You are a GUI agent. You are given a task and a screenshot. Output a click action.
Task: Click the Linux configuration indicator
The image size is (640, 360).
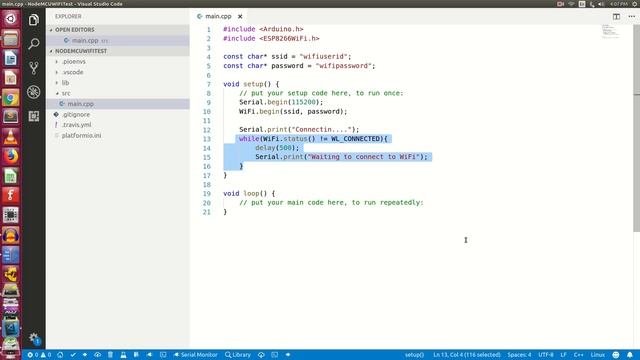pyautogui.click(x=598, y=355)
